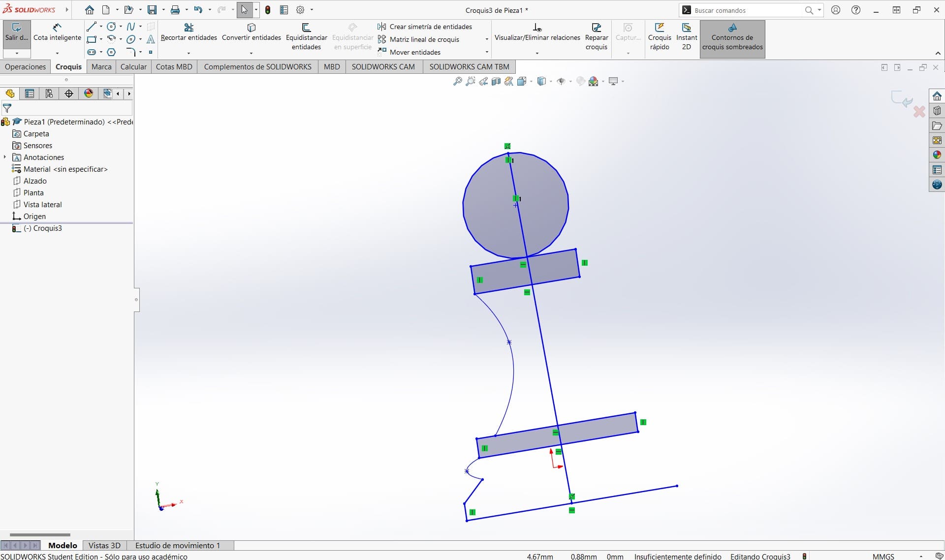Expand the Anotaciones tree node
This screenshot has width=945, height=560.
[x=5, y=157]
